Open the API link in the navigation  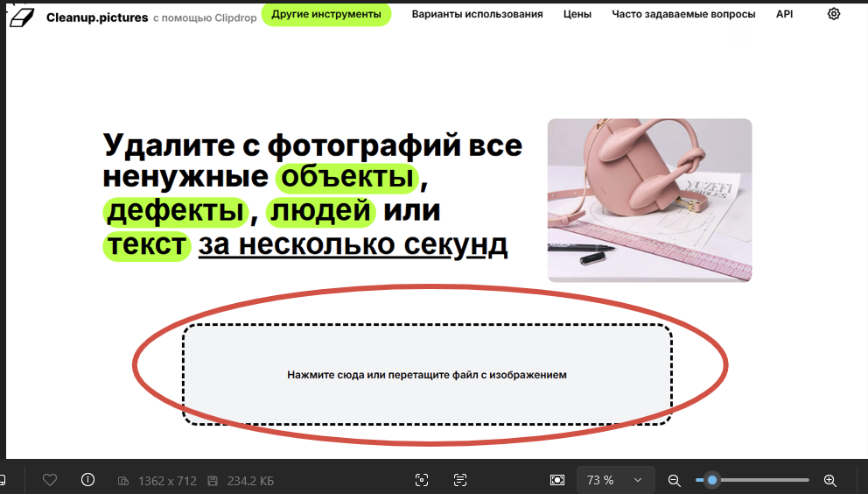pyautogui.click(x=784, y=14)
